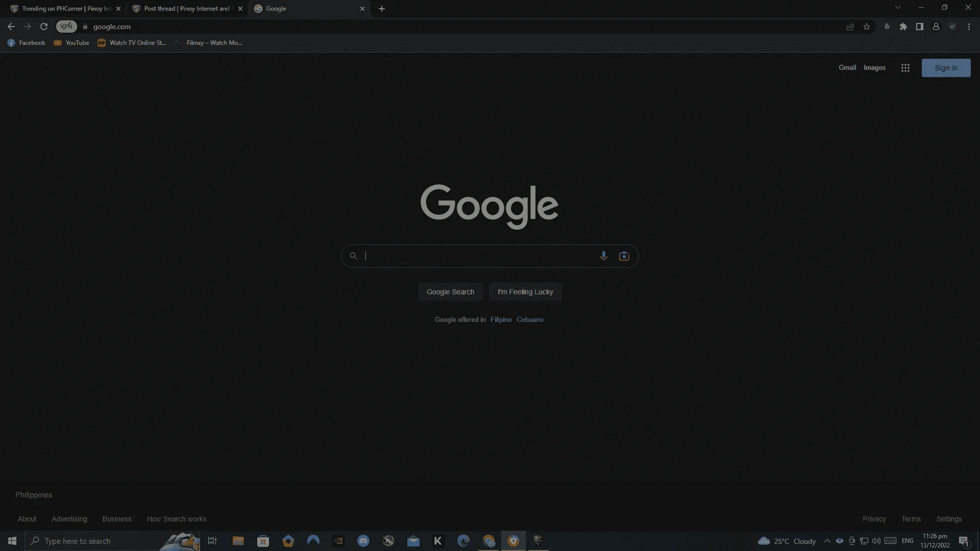View site info lock icon
This screenshot has width=980, height=551.
point(85,27)
